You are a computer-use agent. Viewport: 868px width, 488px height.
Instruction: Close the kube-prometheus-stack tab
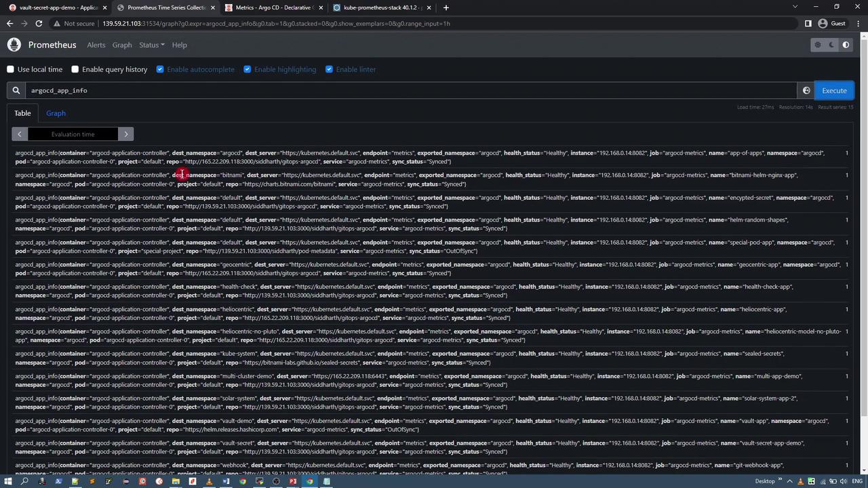[x=429, y=7]
